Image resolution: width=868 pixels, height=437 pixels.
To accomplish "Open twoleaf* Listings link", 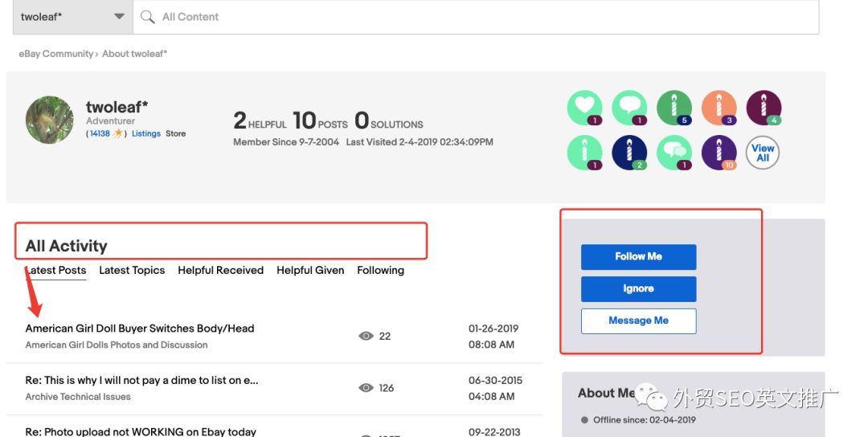I will click(x=146, y=133).
